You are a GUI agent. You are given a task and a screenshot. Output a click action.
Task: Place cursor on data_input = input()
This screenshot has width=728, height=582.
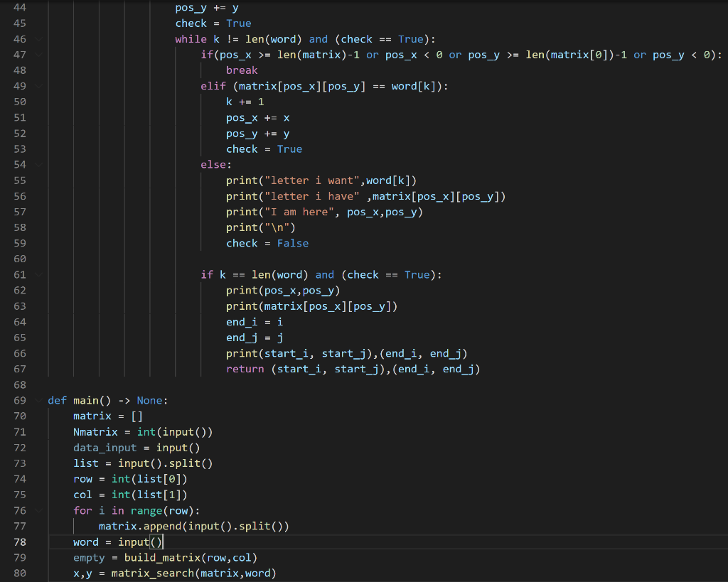pyautogui.click(x=105, y=447)
